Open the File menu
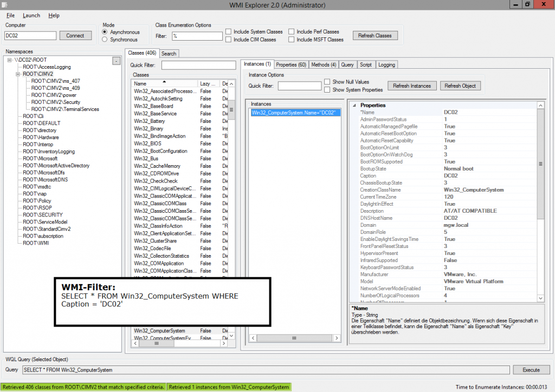The height and width of the screenshot is (392, 555). (x=10, y=16)
